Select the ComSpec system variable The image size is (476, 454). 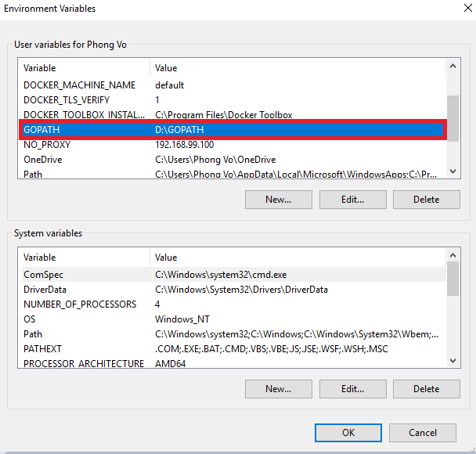[234, 274]
